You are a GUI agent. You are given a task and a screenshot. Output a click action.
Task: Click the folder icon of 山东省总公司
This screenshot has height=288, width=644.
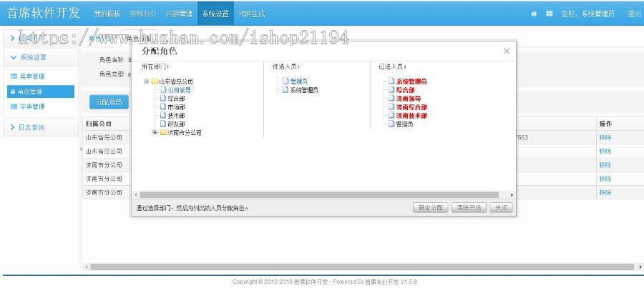click(155, 81)
